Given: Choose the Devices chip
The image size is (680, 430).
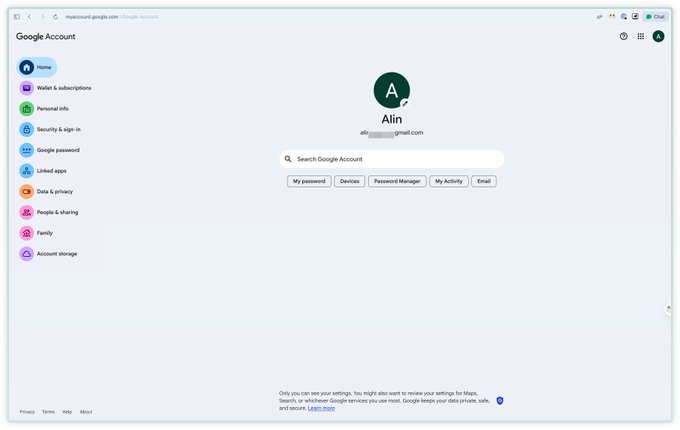Looking at the screenshot, I should (350, 181).
